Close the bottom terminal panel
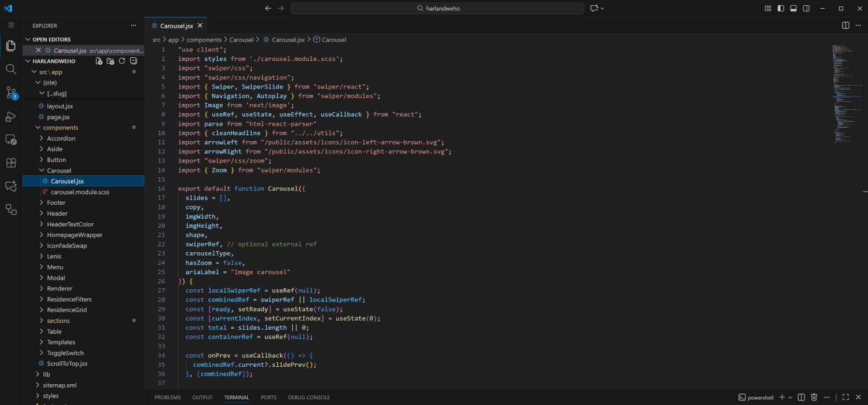868x405 pixels. coord(858,397)
